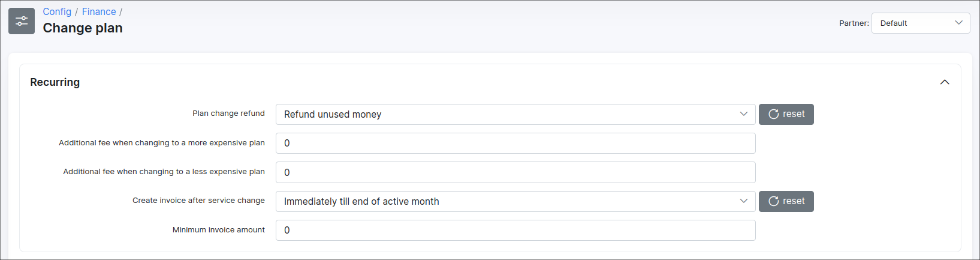Click the "Minimum invoice amount" label
The width and height of the screenshot is (980, 260).
(219, 230)
